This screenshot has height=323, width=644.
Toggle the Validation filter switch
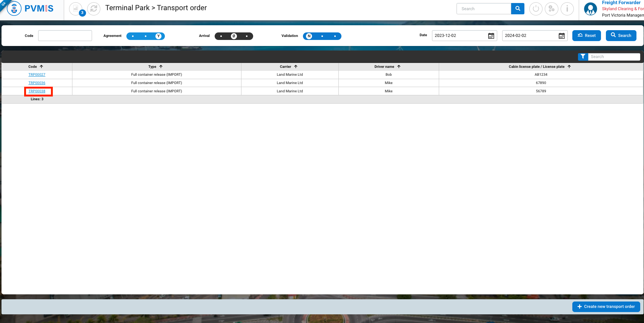click(322, 36)
